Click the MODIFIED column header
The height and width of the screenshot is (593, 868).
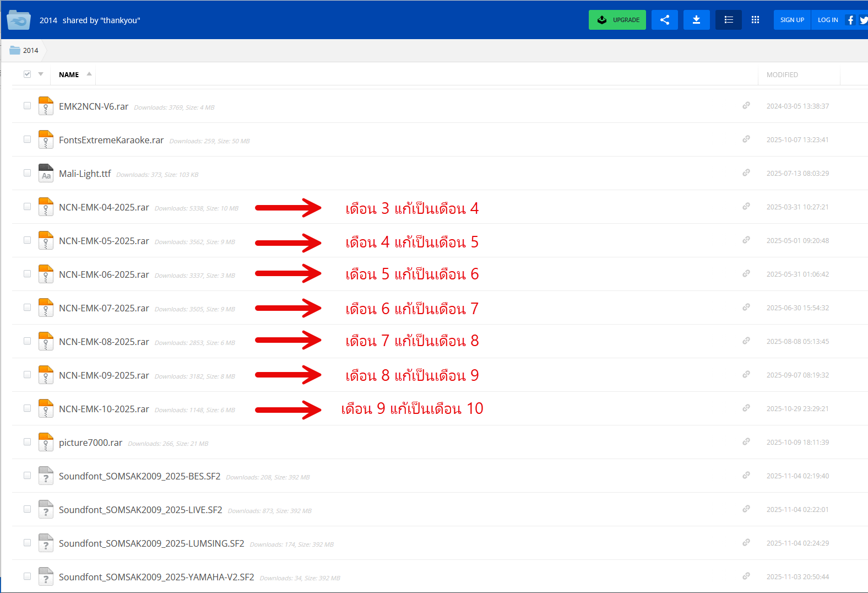tap(782, 75)
